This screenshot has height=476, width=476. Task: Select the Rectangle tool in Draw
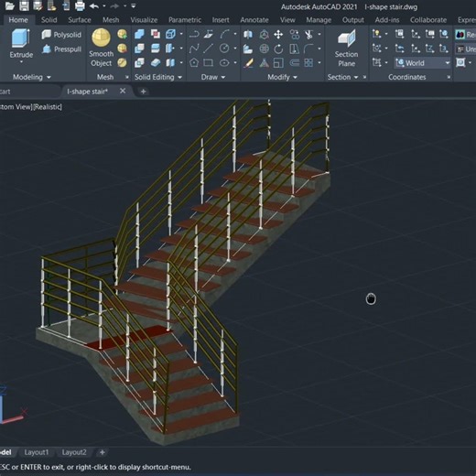point(209,63)
